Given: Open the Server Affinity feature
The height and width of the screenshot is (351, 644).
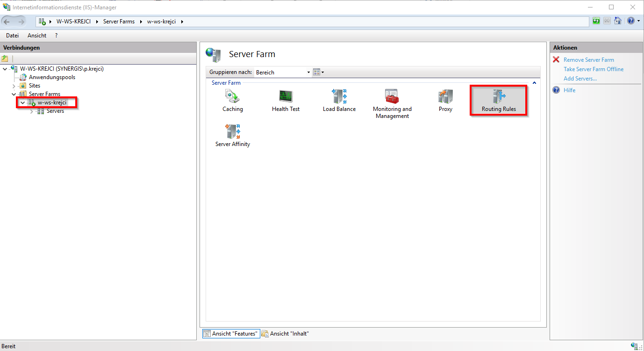Looking at the screenshot, I should coord(232,135).
